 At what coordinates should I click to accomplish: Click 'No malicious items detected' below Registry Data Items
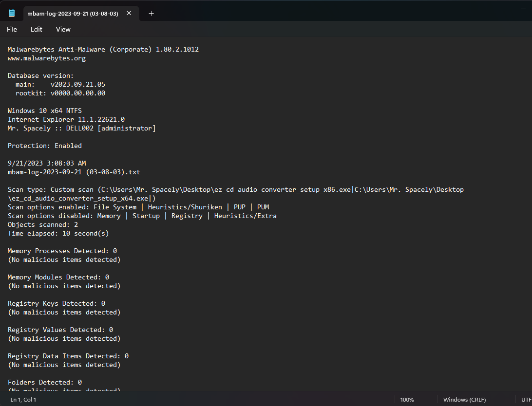coord(64,365)
